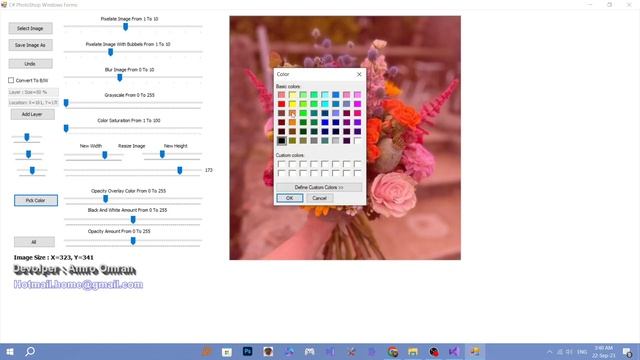Show hidden system tray icons
Image resolution: width=640 pixels, height=360 pixels.
[x=549, y=352]
